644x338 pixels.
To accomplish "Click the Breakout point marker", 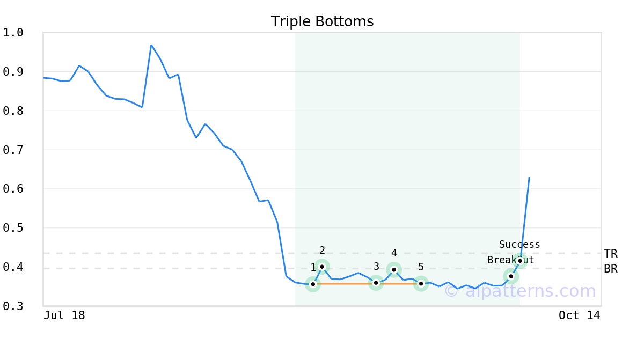I will tap(511, 276).
